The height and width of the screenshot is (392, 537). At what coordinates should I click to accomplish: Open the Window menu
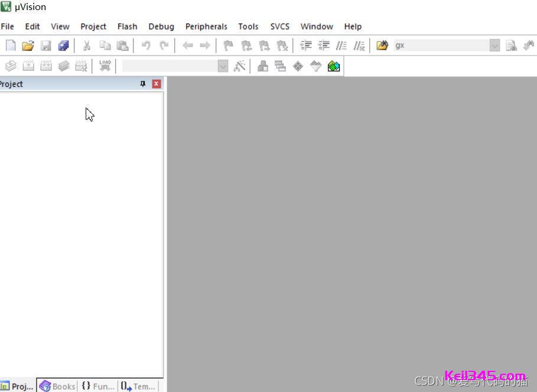[317, 27]
